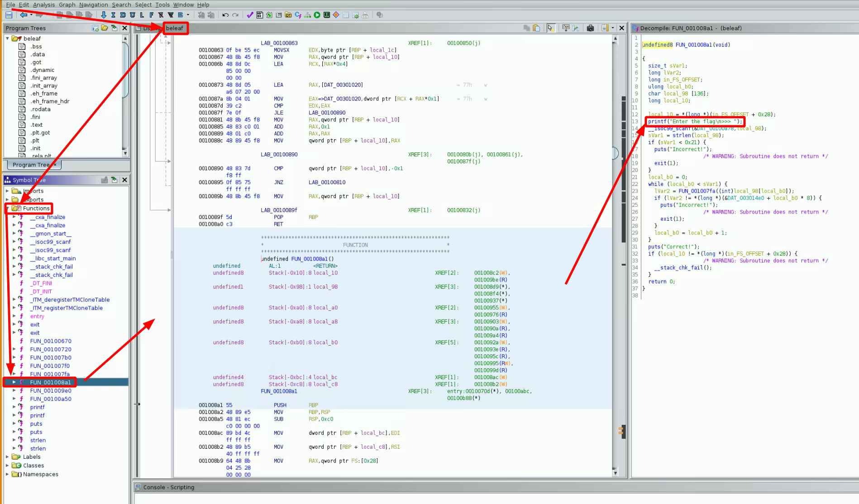The image size is (859, 504).
Task: Toggle the 'F' function navigation button
Action: 151,15
